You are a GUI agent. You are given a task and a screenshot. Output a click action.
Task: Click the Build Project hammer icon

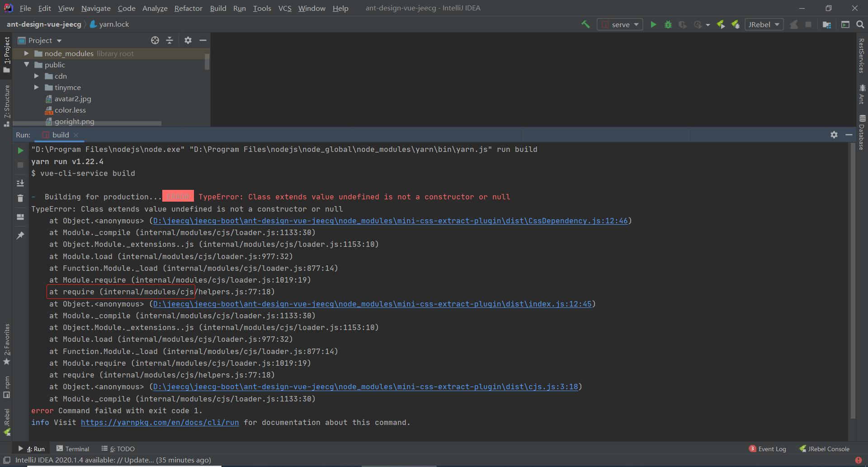pos(585,24)
